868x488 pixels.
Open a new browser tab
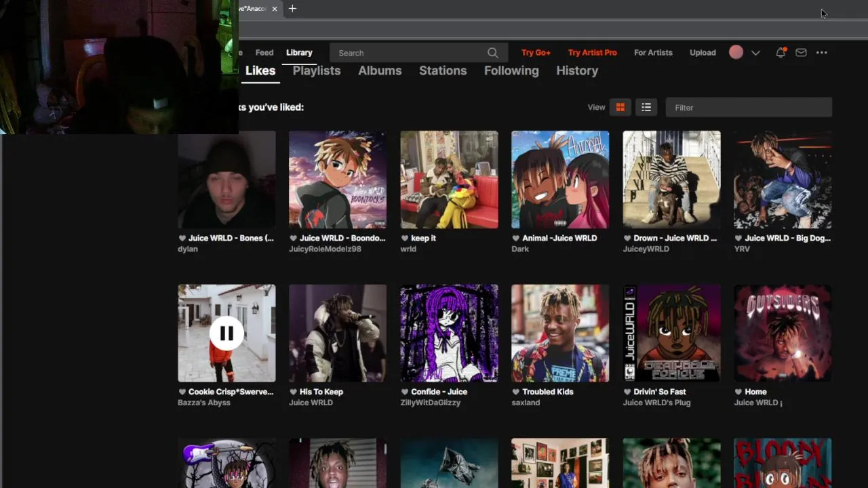[292, 9]
